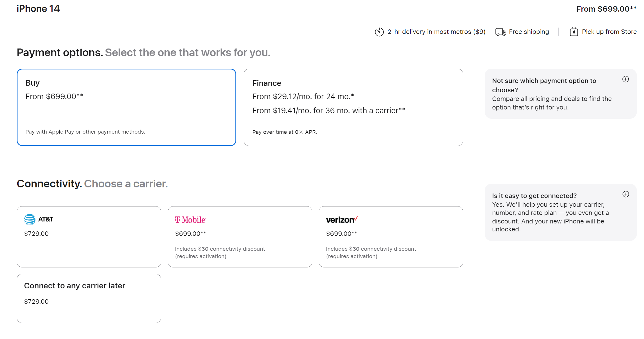This screenshot has width=644, height=339.
Task: Click 'Compare all pricing and deals' description
Action: coord(552,103)
